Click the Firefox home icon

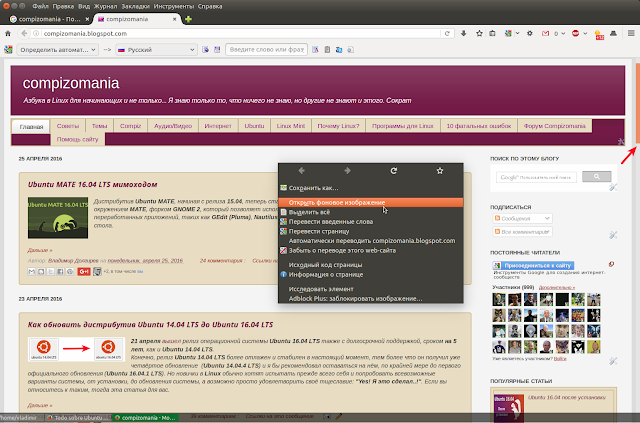point(8,33)
